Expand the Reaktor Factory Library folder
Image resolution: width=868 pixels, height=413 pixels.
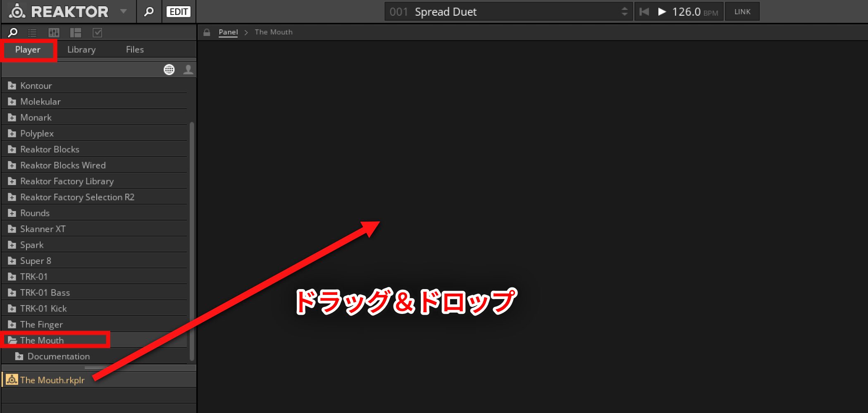[94, 181]
